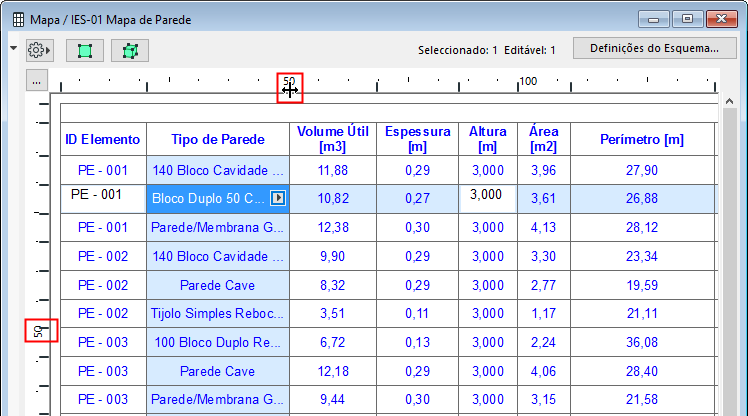Click the perimeter value 27,90
748x416 pixels.
pyautogui.click(x=642, y=170)
